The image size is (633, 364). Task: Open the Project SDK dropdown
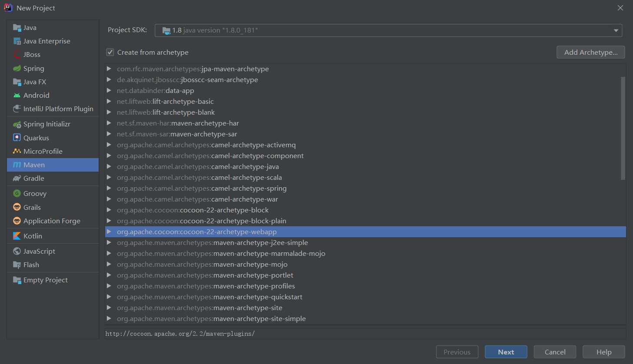(388, 30)
